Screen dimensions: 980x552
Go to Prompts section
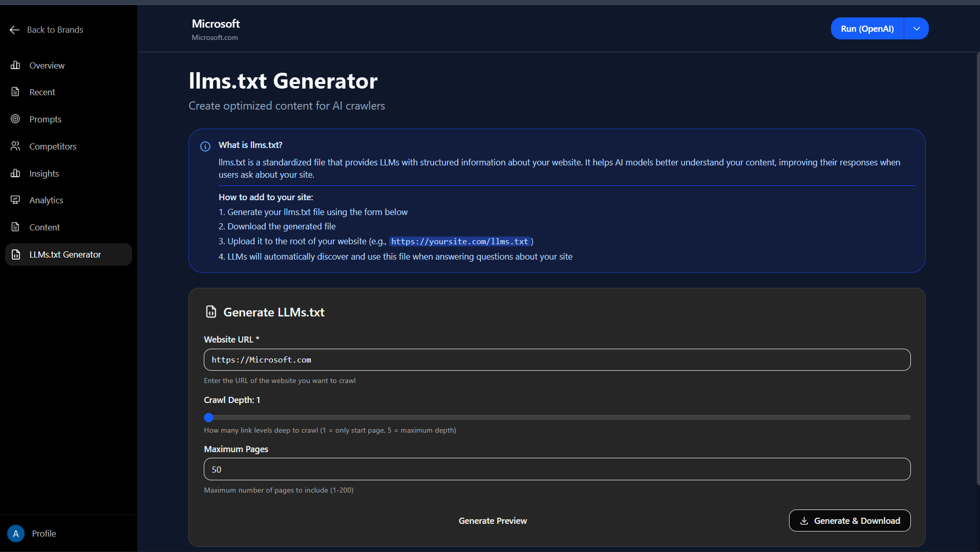tap(69, 119)
